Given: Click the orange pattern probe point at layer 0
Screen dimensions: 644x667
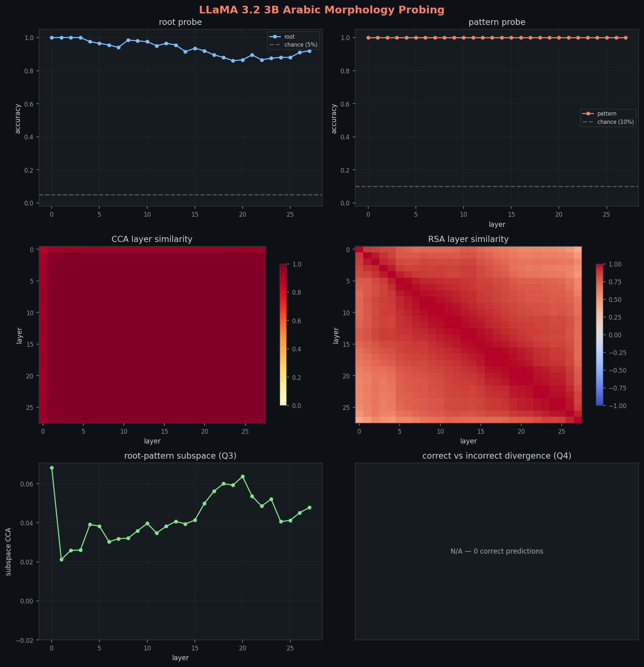Looking at the screenshot, I should (368, 38).
